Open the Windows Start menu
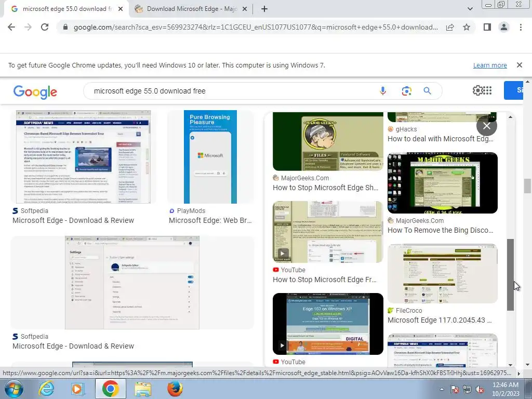The image size is (532, 399). [x=14, y=389]
